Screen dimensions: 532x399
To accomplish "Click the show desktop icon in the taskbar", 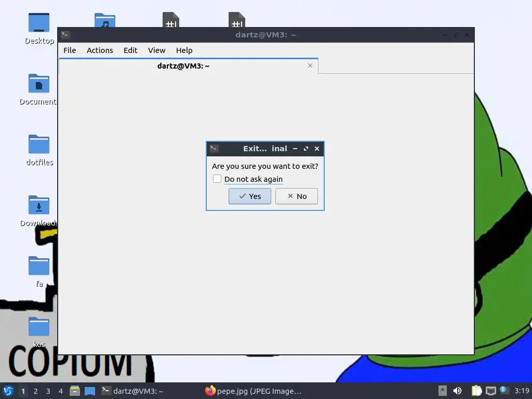I will point(90,391).
